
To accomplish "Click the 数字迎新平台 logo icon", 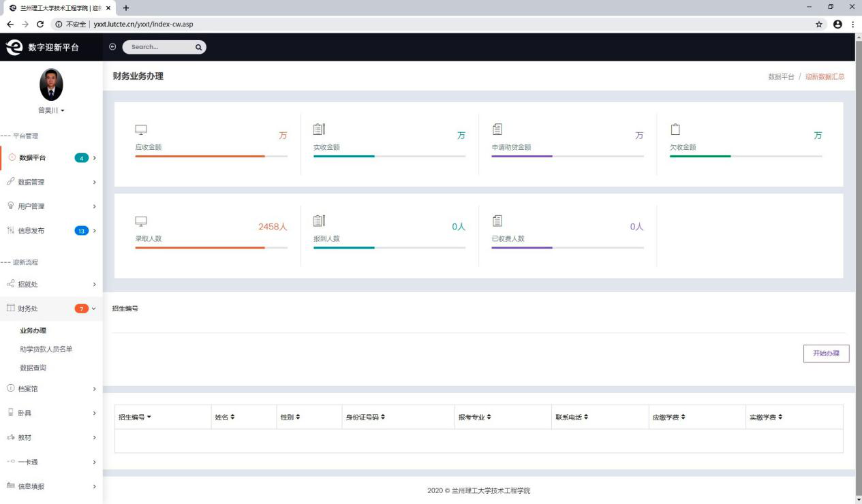I will tap(14, 47).
